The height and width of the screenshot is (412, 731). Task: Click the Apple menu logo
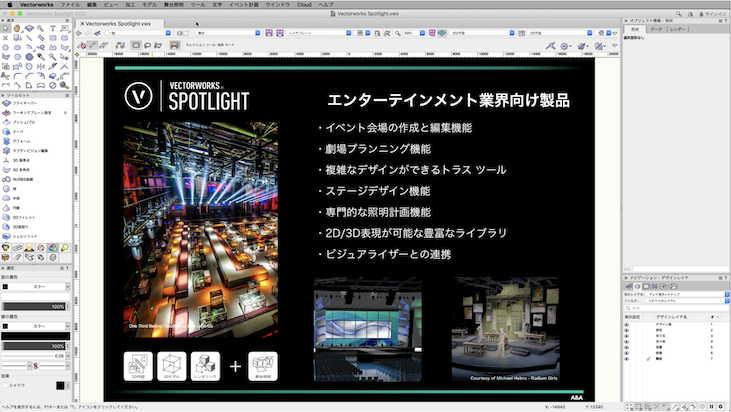coord(9,4)
